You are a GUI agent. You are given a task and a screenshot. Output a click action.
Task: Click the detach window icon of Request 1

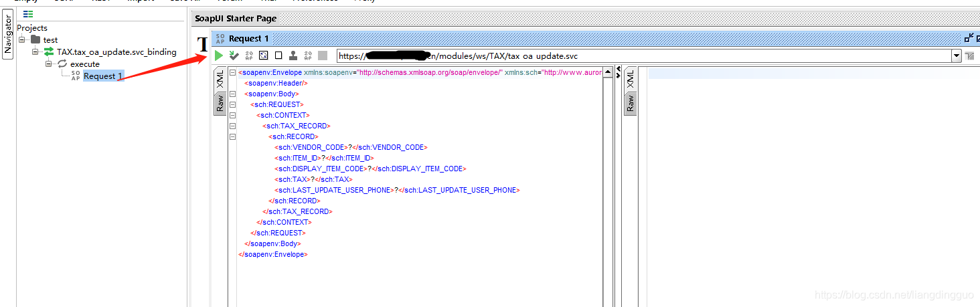click(x=969, y=38)
